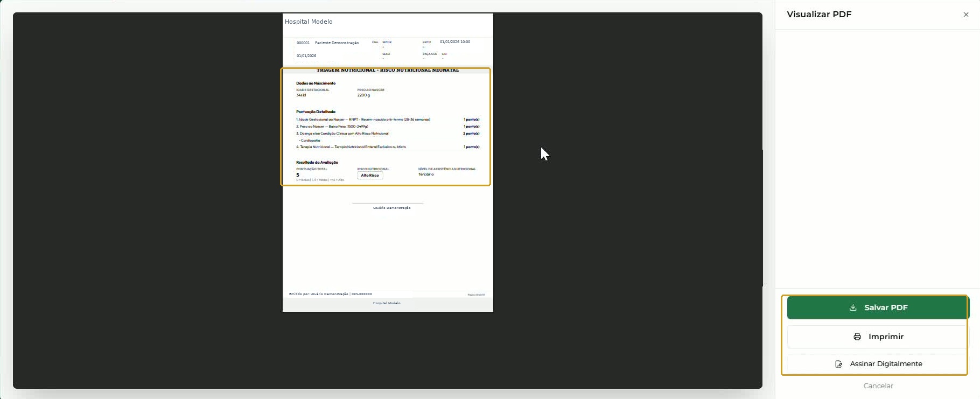Cancel the PDF preview via Cancelar
This screenshot has height=399, width=980.
tap(878, 386)
